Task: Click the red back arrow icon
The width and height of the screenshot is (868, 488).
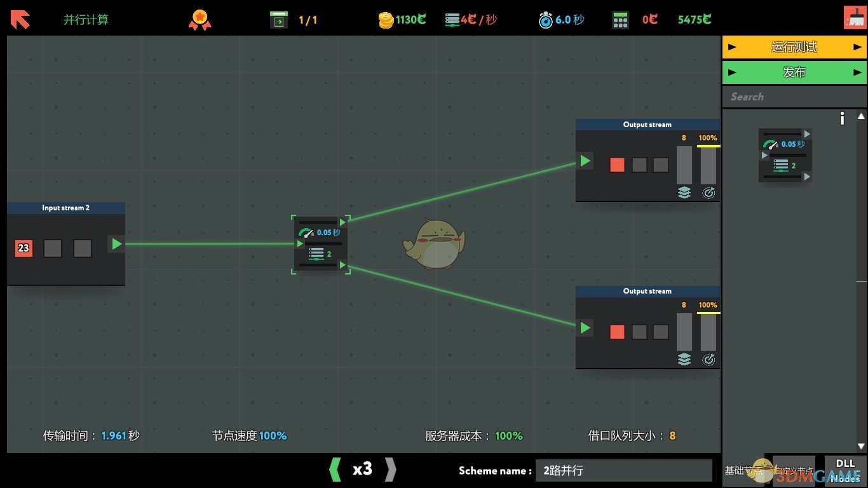Action: (20, 20)
